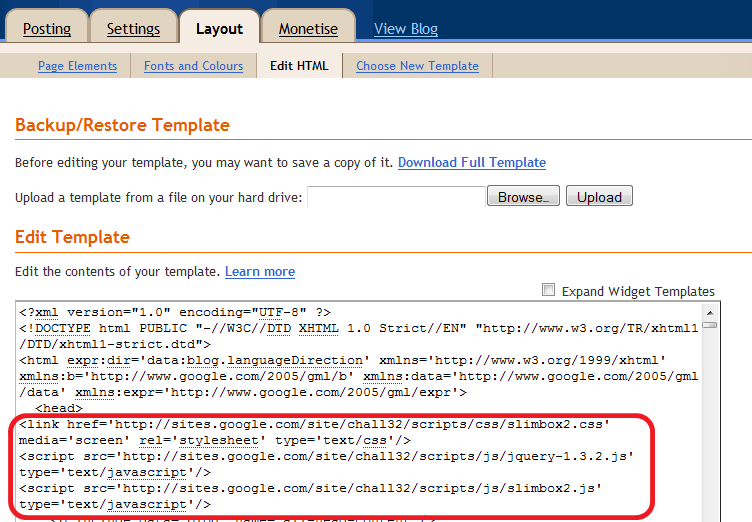Open the Settings tab
752x522 pixels.
pos(133,29)
